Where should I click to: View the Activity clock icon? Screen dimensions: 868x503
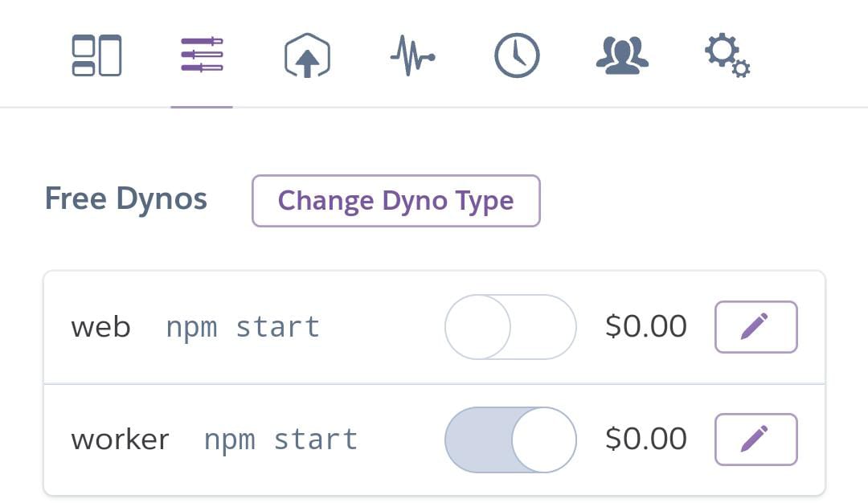tap(517, 56)
